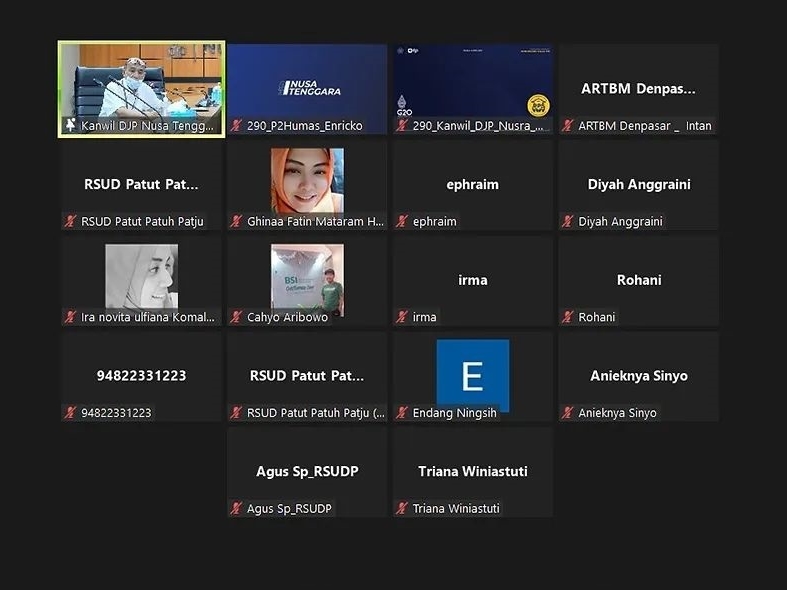787x590 pixels.
Task: Click muted mic icon beside Cahyo Aribowo
Action: (237, 318)
